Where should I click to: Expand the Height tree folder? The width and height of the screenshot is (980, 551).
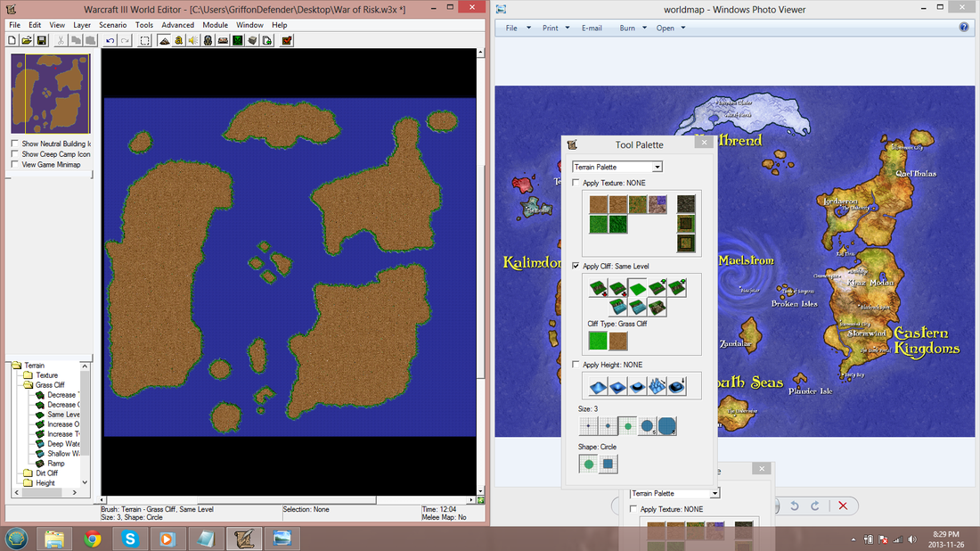(x=28, y=483)
